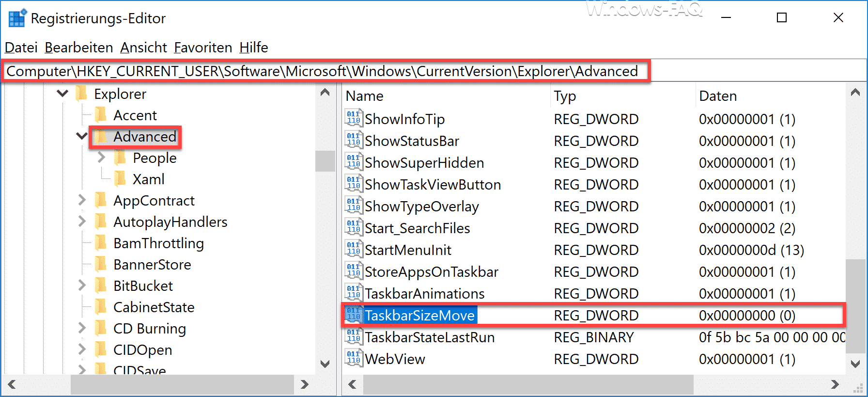Click the tree pane scroll-left arrow
This screenshot has height=397, width=868.
(12, 384)
